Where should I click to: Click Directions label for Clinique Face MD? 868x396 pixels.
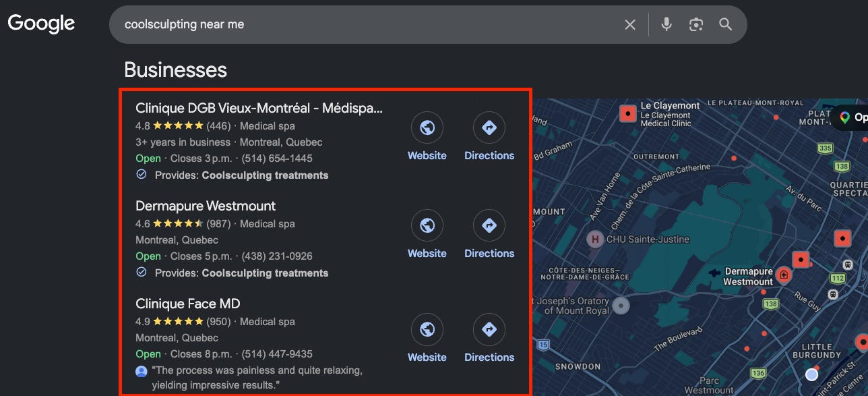pyautogui.click(x=489, y=357)
